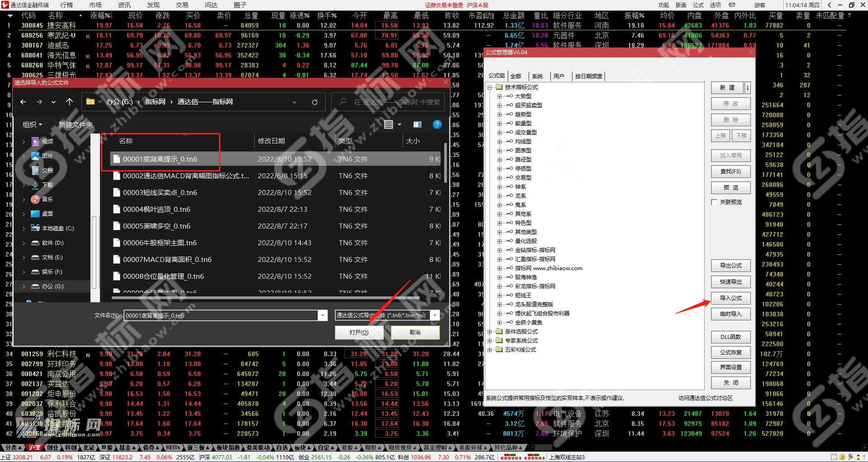868x462 pixels.
Task: Click the 导入公式 button
Action: pos(730,298)
